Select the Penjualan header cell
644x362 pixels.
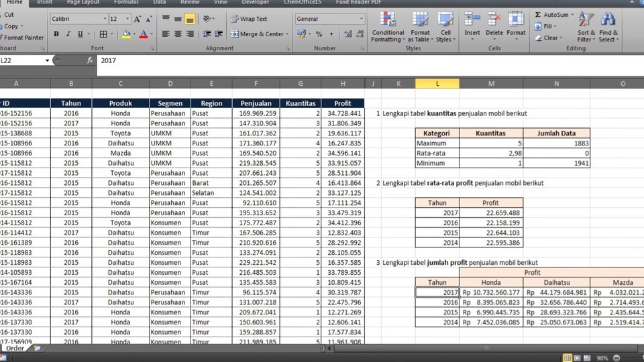[256, 103]
